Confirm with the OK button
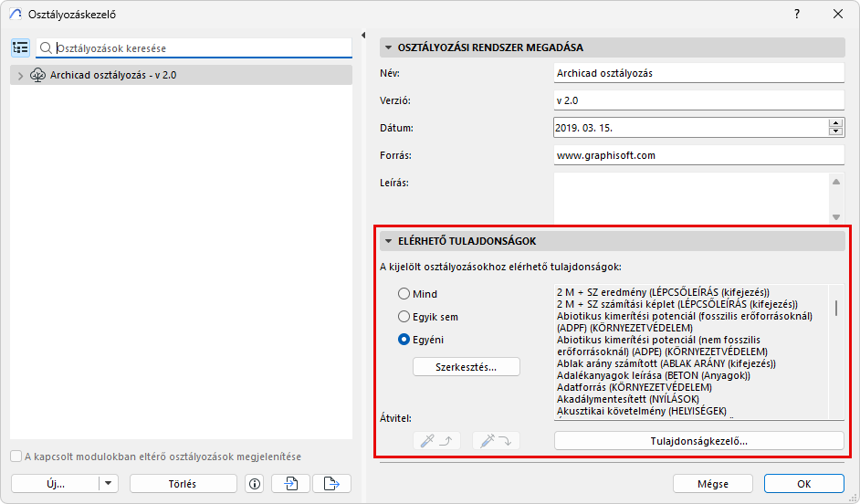Image resolution: width=860 pixels, height=504 pixels. [804, 484]
